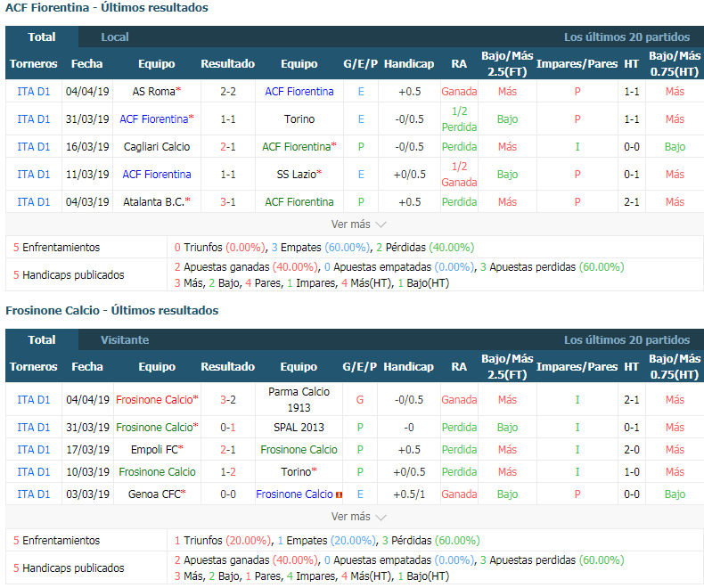Open ITA D1 link in the 10/03/19 Frosinone–Torino row

34,472
